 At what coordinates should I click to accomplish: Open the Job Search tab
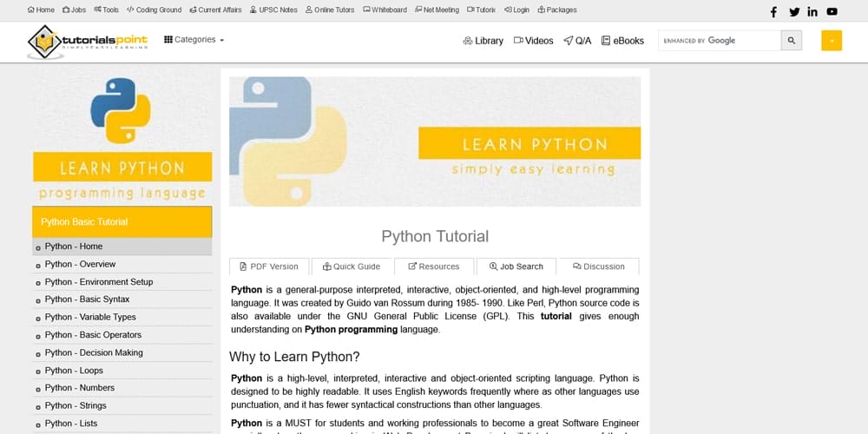(x=516, y=266)
